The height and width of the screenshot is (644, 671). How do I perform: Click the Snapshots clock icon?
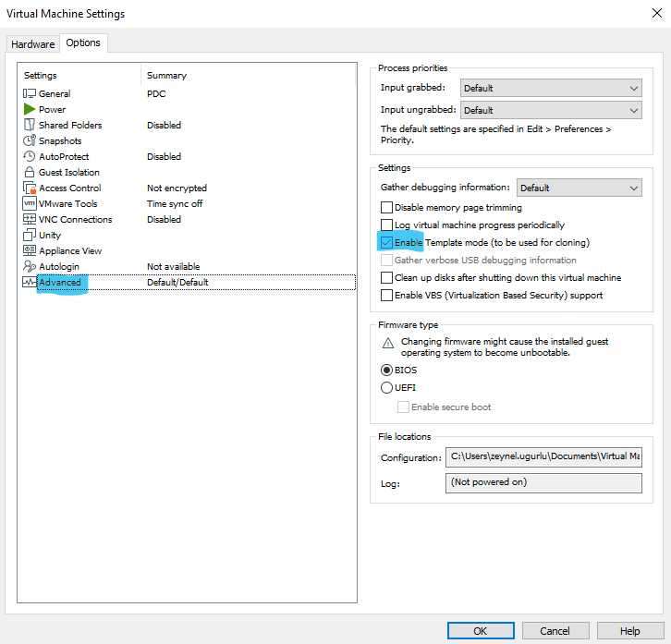[x=29, y=140]
